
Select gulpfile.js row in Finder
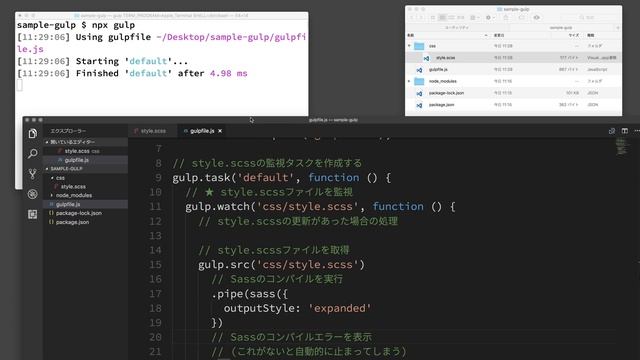click(513, 70)
